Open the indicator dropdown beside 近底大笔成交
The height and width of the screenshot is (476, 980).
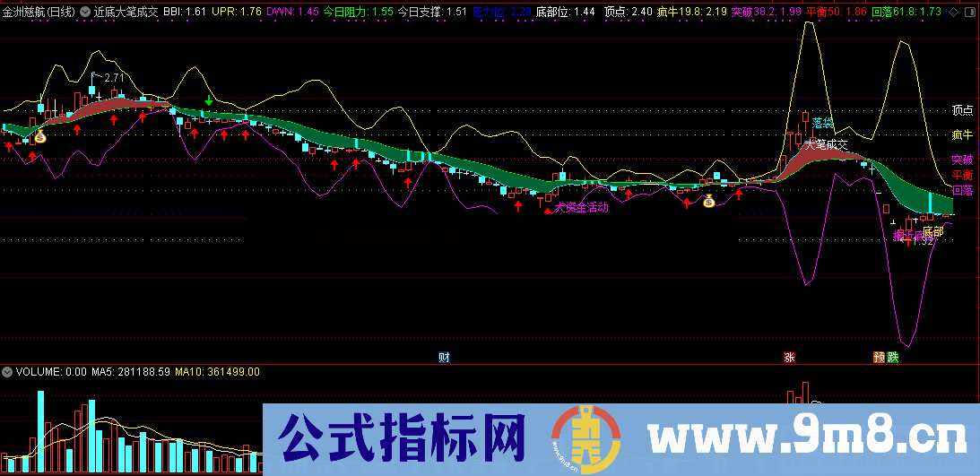click(85, 12)
